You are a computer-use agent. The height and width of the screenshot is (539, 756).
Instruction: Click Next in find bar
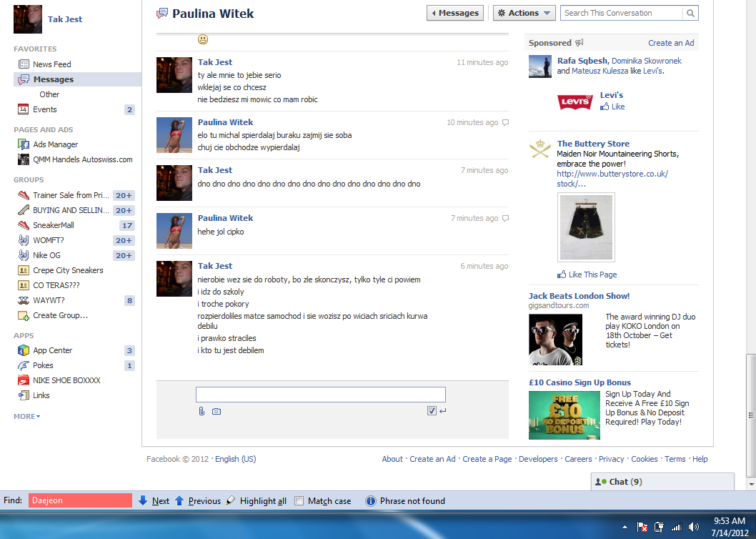click(154, 501)
